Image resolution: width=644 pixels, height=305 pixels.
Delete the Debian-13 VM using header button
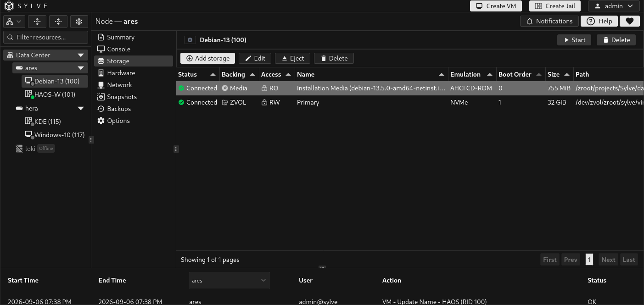click(616, 40)
